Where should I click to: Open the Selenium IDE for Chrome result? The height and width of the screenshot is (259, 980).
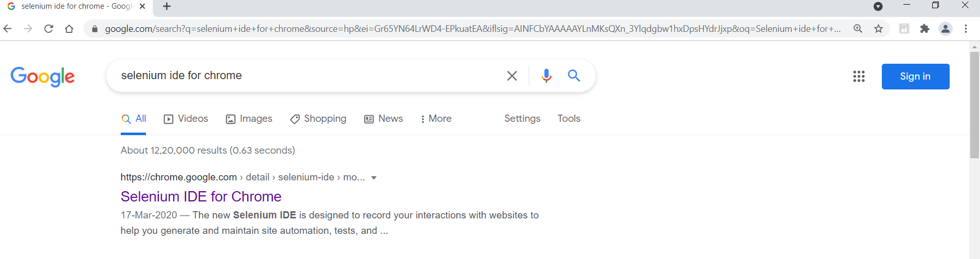click(x=201, y=197)
